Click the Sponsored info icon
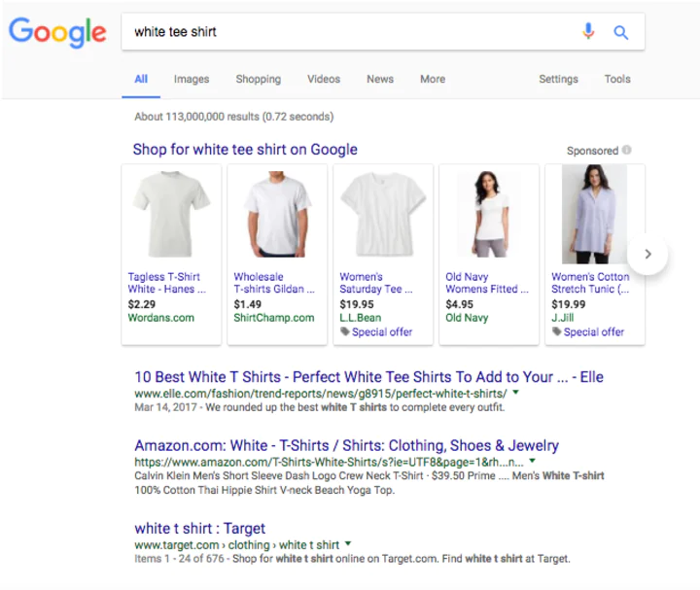 tap(627, 151)
